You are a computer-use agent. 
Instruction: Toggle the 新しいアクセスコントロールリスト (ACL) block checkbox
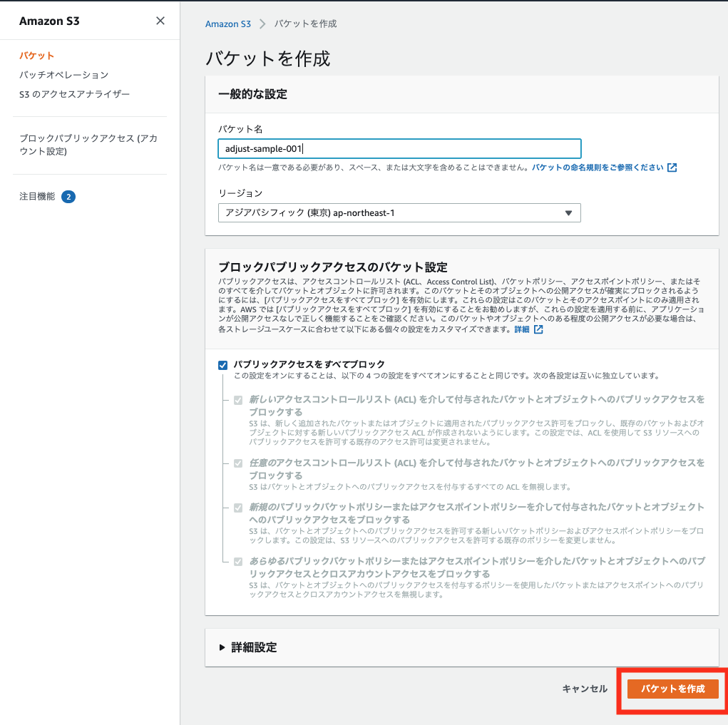click(238, 400)
